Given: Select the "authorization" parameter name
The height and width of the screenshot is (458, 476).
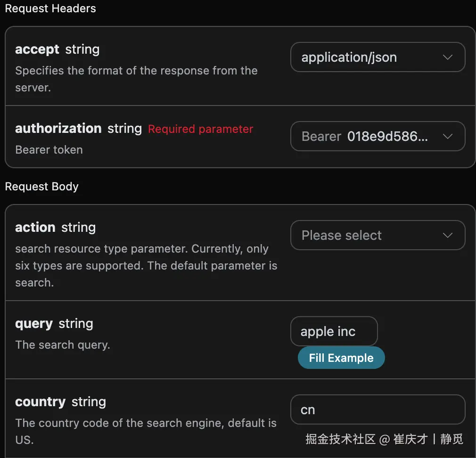Looking at the screenshot, I should (x=58, y=129).
